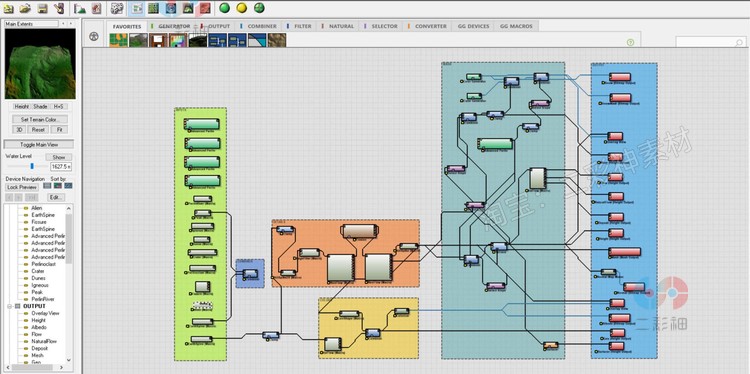Open the layout view icon in toolbar
Screen dimensions: 750x374
pyautogui.click(x=153, y=8)
